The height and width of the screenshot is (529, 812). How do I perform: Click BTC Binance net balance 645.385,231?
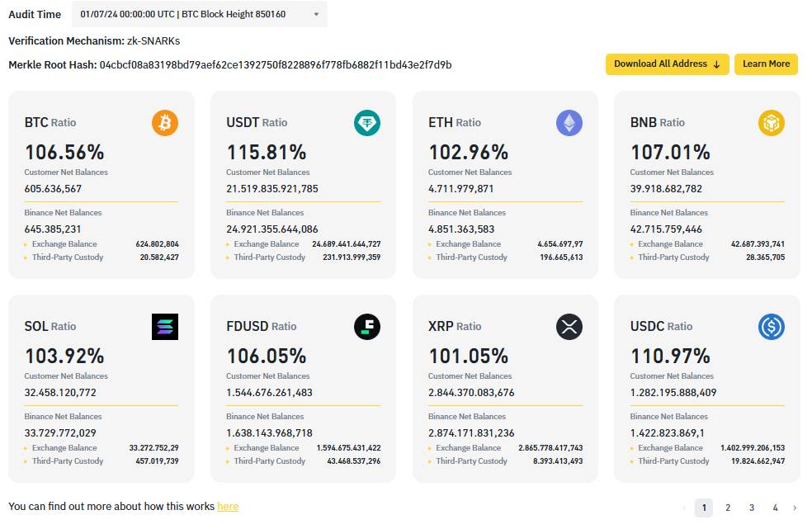point(53,229)
